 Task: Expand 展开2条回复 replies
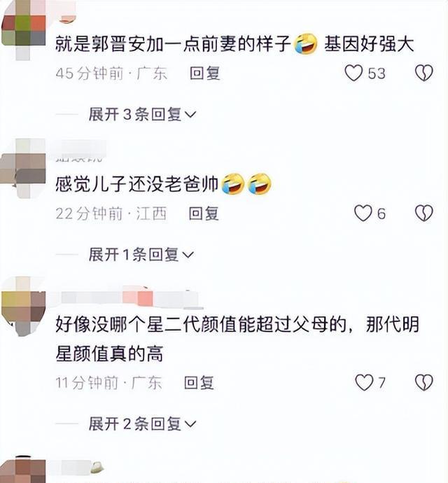[x=142, y=423]
